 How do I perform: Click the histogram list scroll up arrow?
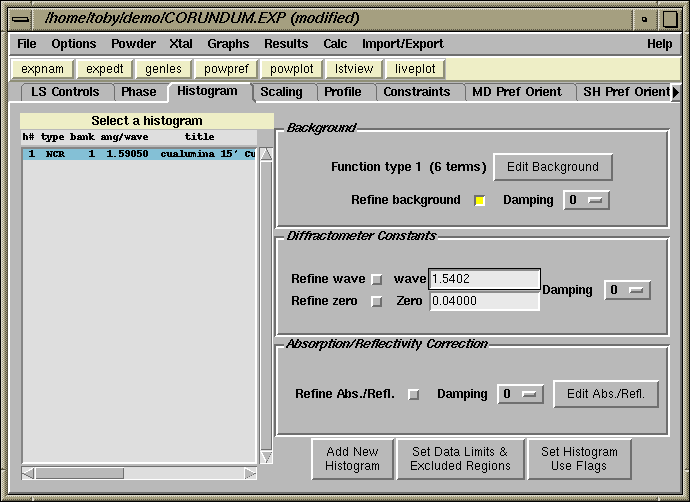[x=266, y=154]
